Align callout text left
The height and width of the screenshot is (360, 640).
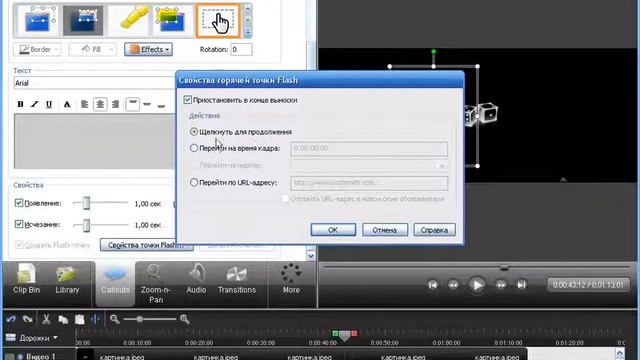[x=84, y=104]
